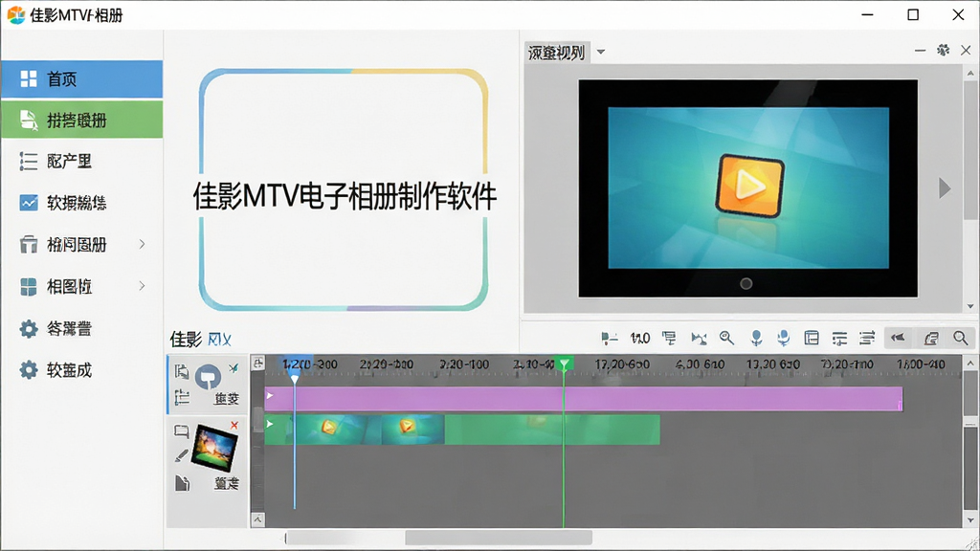This screenshot has width=980, height=551.
Task: Click the blue link text next to 佳影
Action: click(219, 340)
